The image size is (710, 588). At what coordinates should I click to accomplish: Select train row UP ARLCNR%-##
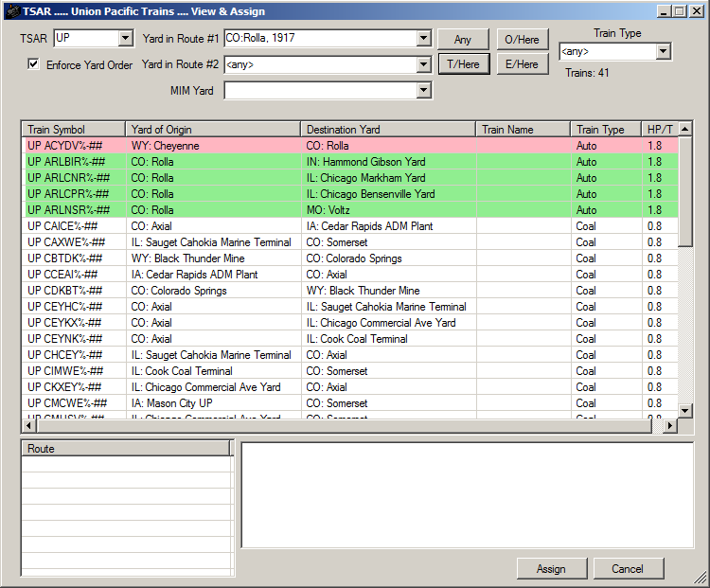349,178
